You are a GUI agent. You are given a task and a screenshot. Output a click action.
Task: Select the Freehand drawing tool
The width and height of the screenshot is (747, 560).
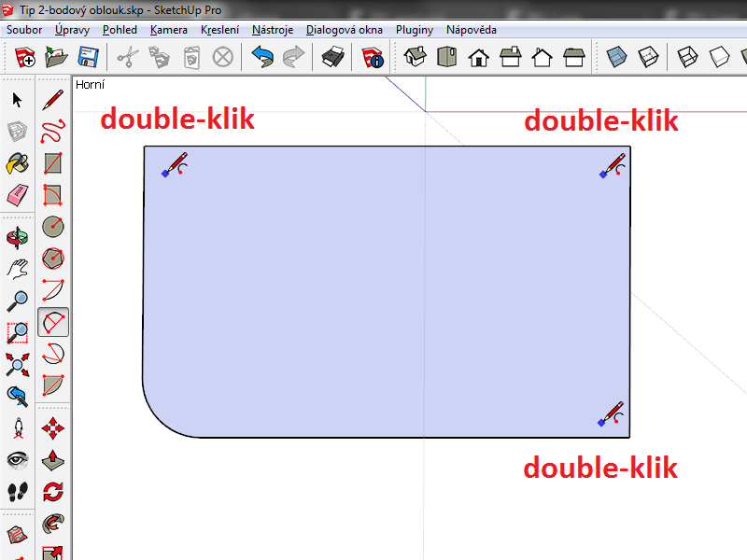click(53, 132)
